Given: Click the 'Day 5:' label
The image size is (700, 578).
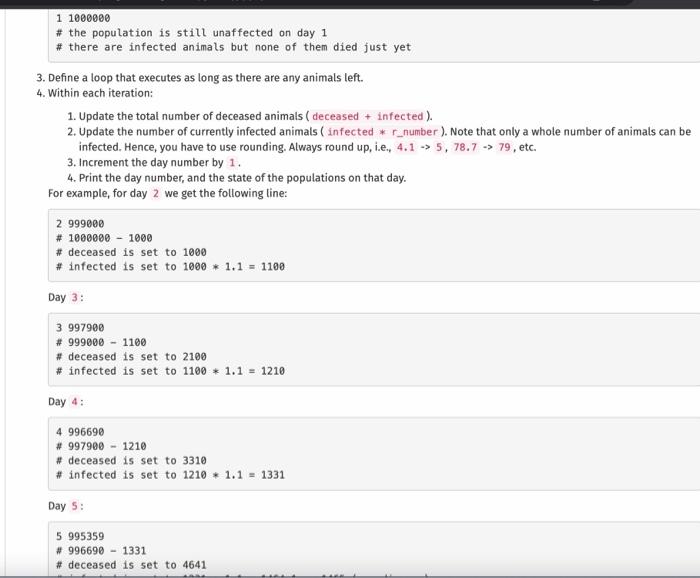Looking at the screenshot, I should [x=66, y=506].
